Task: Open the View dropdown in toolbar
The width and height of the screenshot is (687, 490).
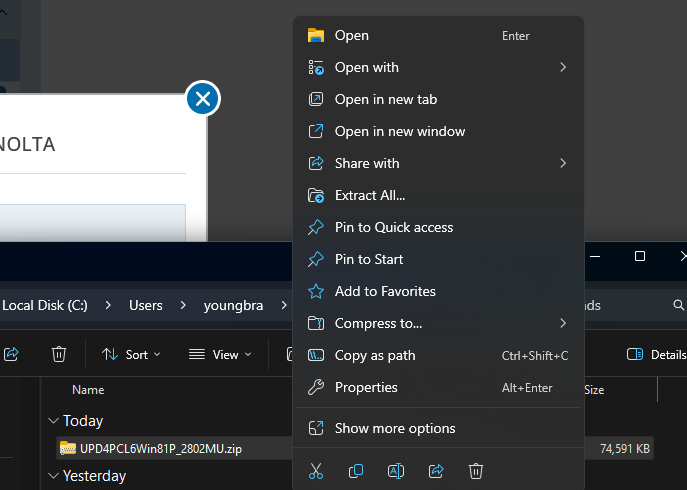Action: (x=221, y=354)
